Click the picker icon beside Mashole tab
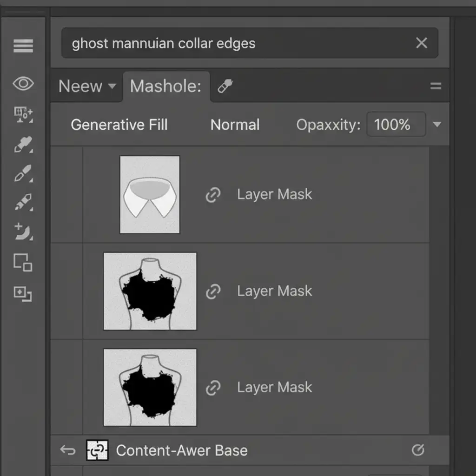The image size is (476, 476). point(225,86)
